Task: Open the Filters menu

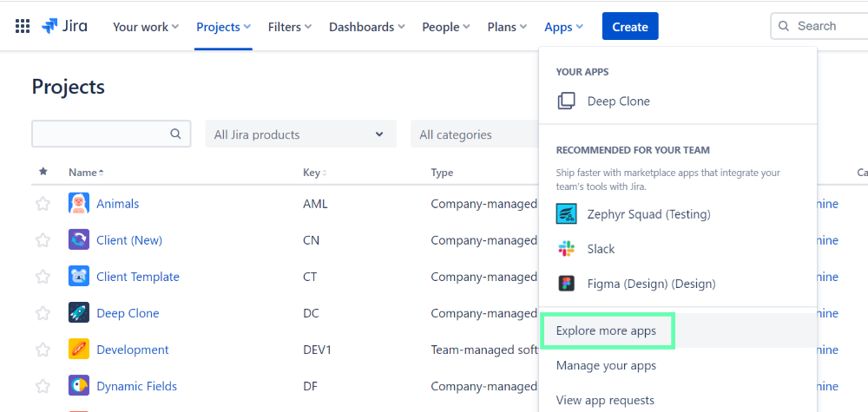Action: (290, 27)
